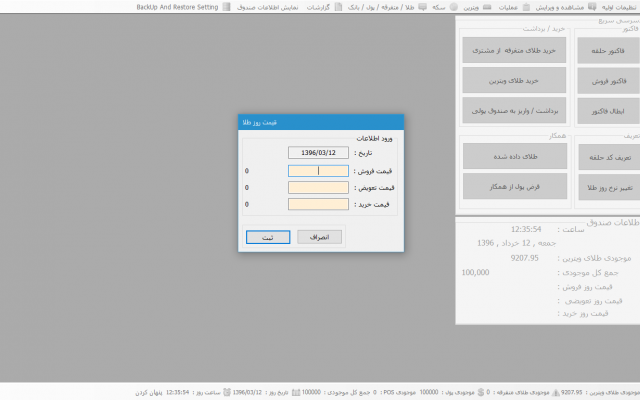This screenshot has width=640, height=400.
Task: Click the ثبت button in the dialog
Action: pos(268,237)
